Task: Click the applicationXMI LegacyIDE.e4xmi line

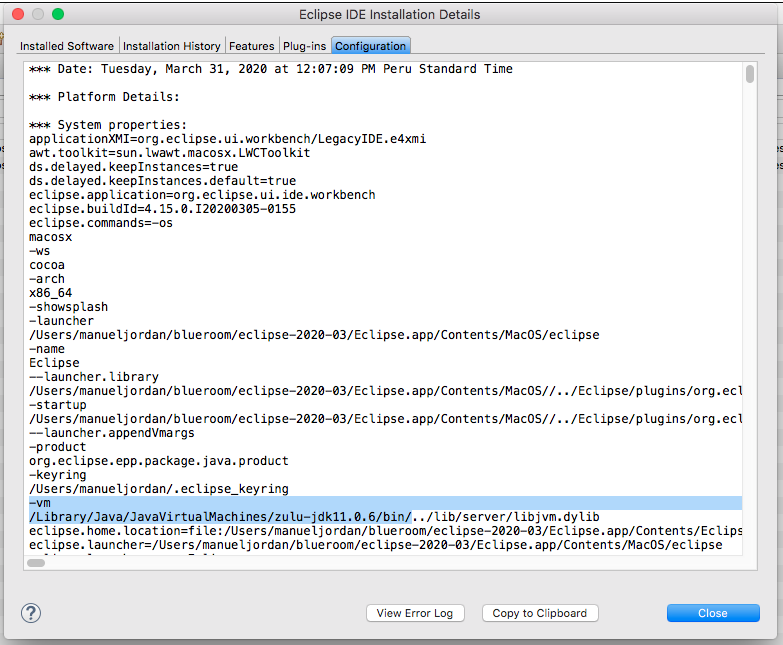Action: point(227,139)
